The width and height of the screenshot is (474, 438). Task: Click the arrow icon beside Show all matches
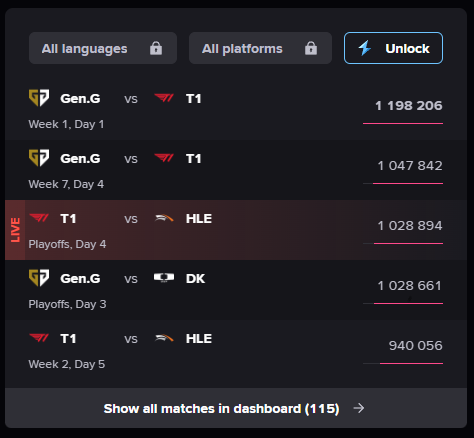359,408
